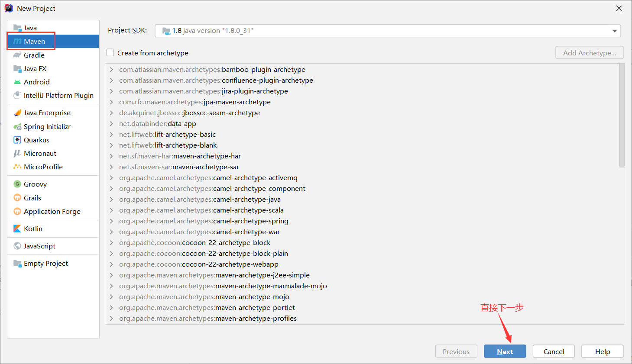
Task: Click the Gradle elephant icon
Action: (x=17, y=55)
